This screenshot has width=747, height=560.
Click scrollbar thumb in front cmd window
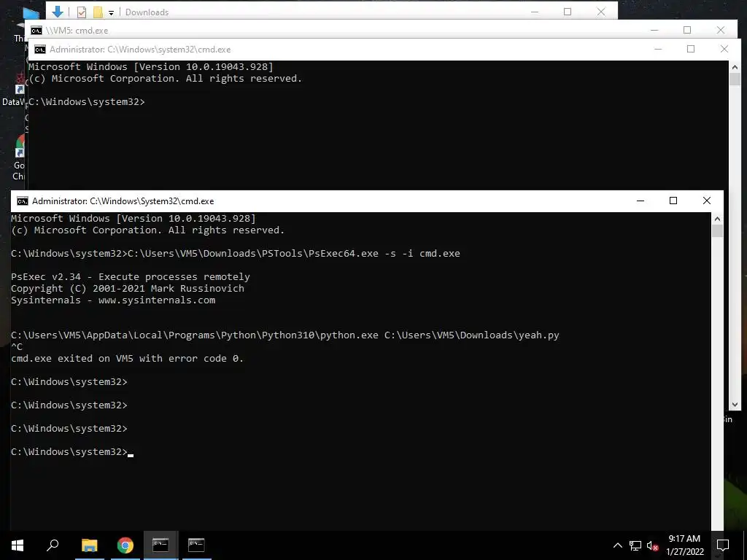point(718,231)
